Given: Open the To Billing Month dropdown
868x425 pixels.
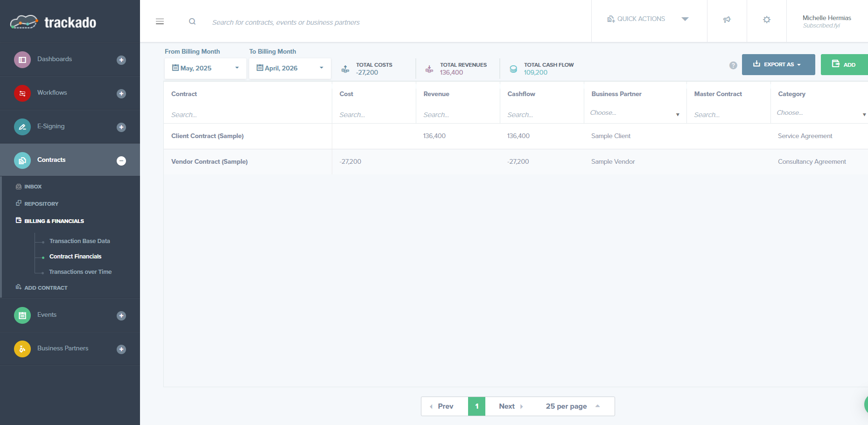Looking at the screenshot, I should pyautogui.click(x=290, y=68).
